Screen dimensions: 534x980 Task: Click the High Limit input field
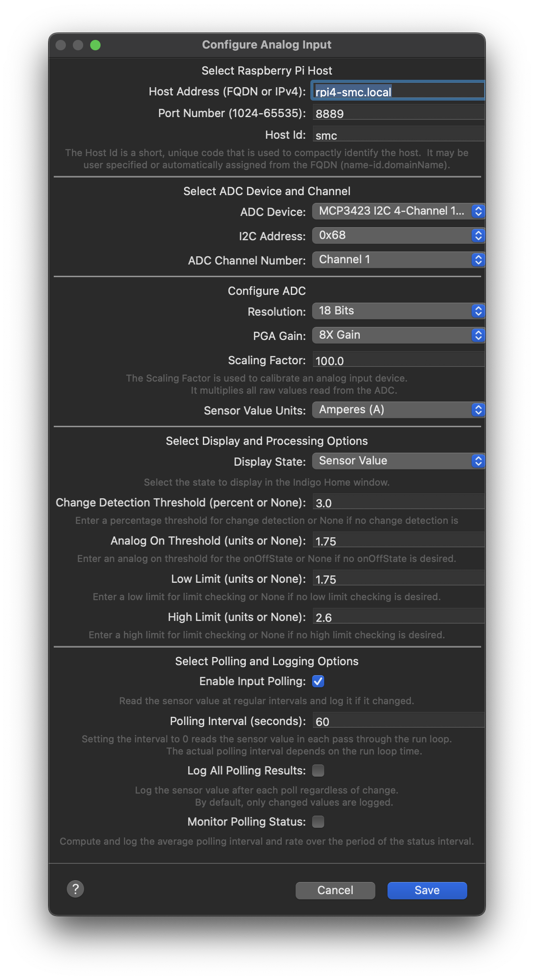[398, 617]
